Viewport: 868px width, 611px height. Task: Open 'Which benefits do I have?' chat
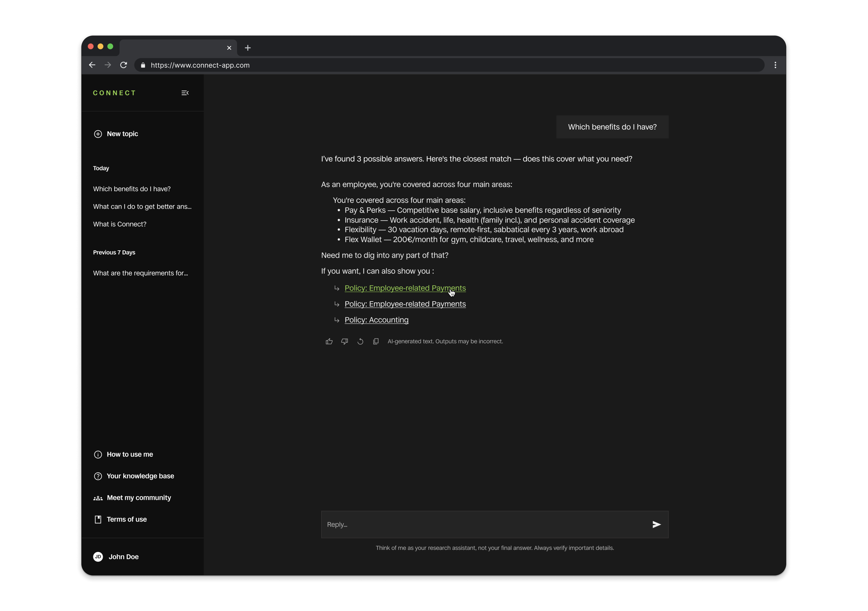point(132,189)
